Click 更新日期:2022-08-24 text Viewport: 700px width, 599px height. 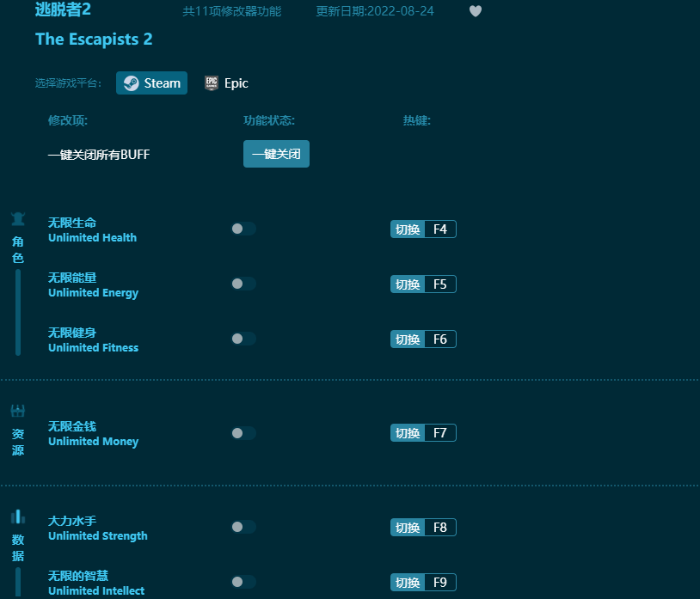[x=375, y=11]
